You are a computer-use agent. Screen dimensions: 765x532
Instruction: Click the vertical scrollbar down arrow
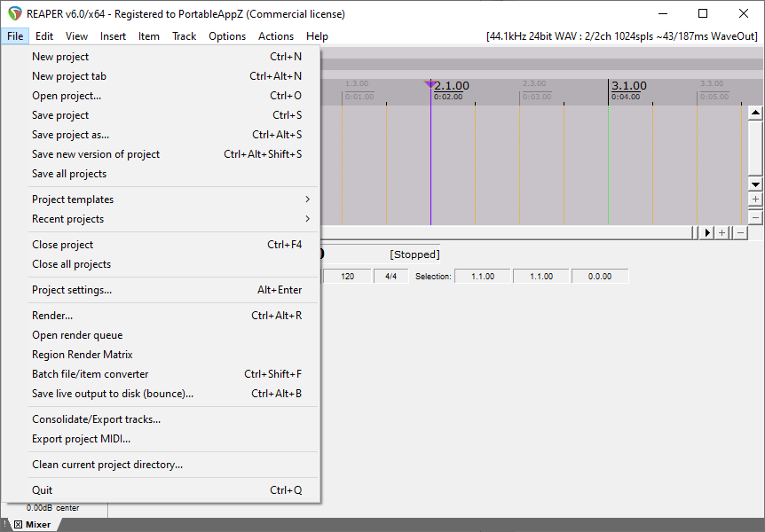(x=755, y=184)
